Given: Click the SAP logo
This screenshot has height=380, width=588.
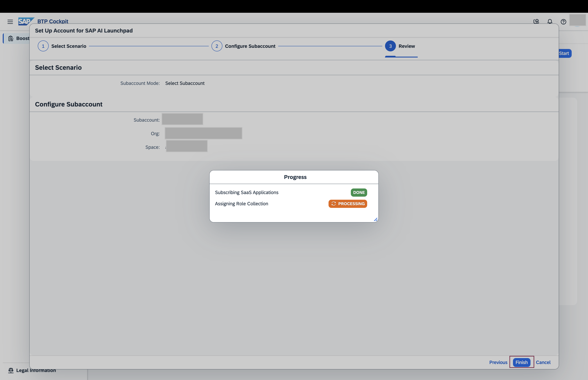Looking at the screenshot, I should (26, 21).
